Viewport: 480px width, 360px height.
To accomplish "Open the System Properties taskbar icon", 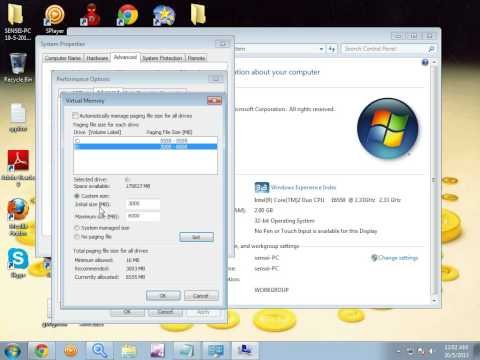I will pos(245,351).
